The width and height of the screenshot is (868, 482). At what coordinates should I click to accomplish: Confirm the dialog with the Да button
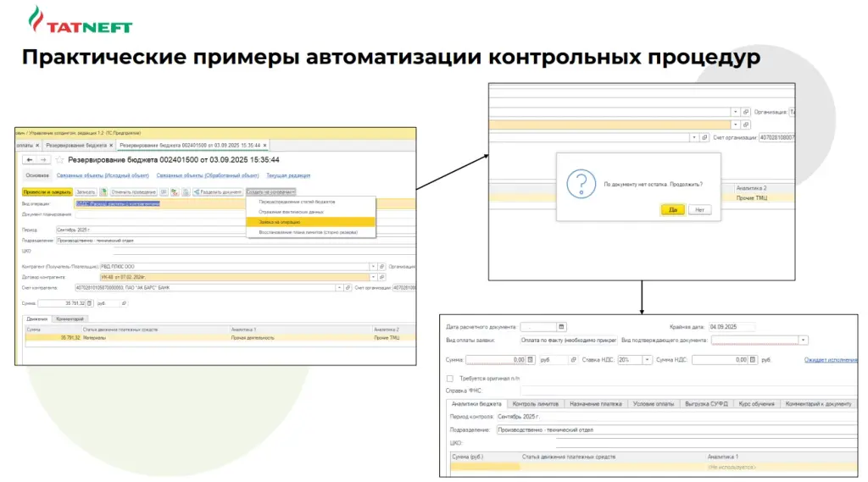coord(672,210)
